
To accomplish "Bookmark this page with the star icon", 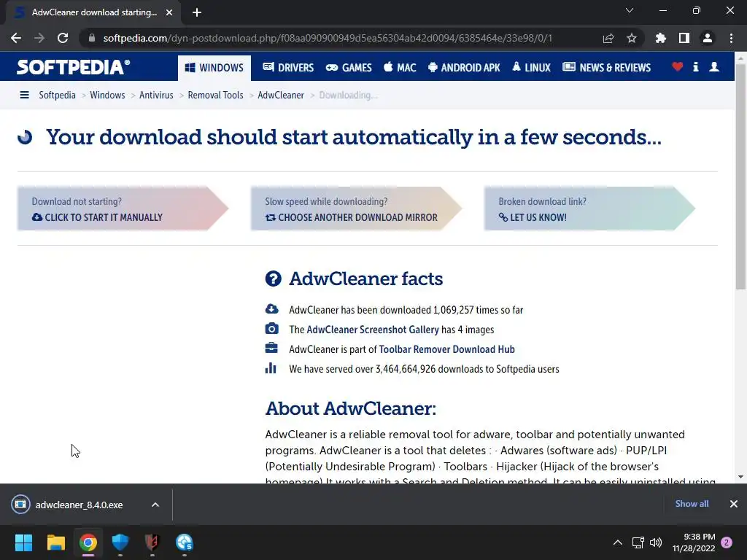I will pyautogui.click(x=632, y=38).
